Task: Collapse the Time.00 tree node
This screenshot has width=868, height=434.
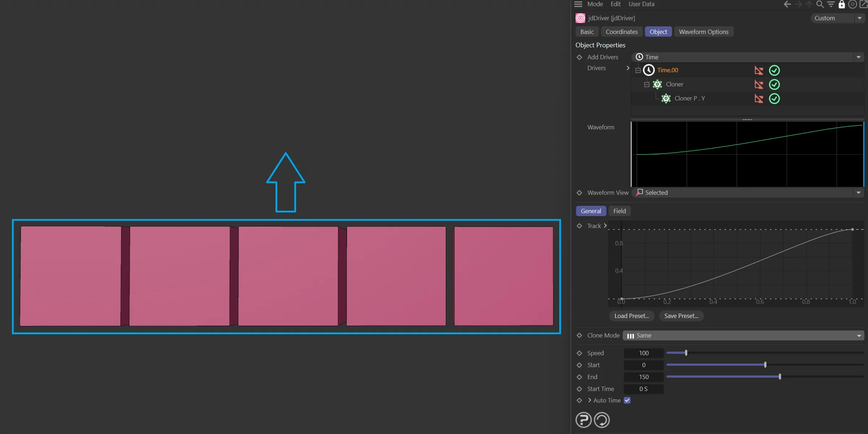Action: [638, 70]
